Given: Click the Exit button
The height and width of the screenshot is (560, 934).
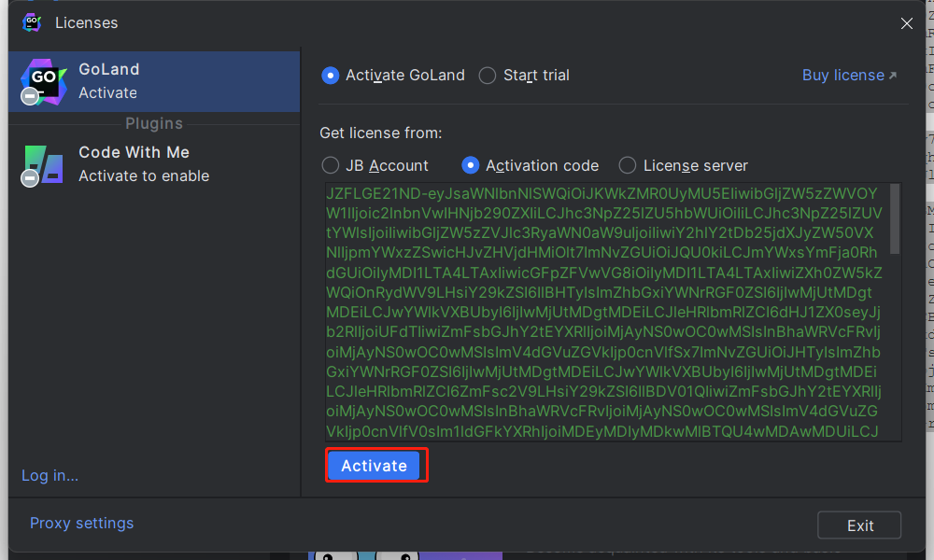Looking at the screenshot, I should tap(859, 525).
